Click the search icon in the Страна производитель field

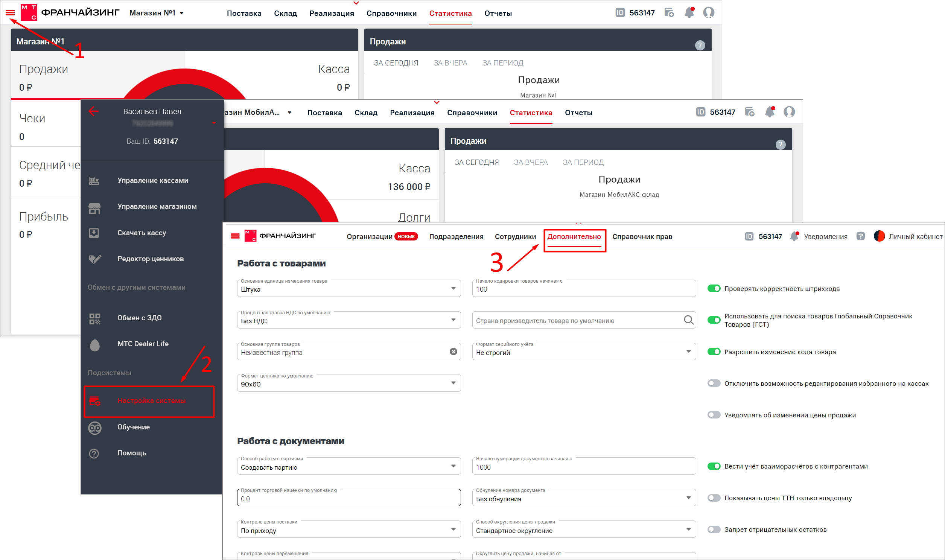(x=688, y=320)
